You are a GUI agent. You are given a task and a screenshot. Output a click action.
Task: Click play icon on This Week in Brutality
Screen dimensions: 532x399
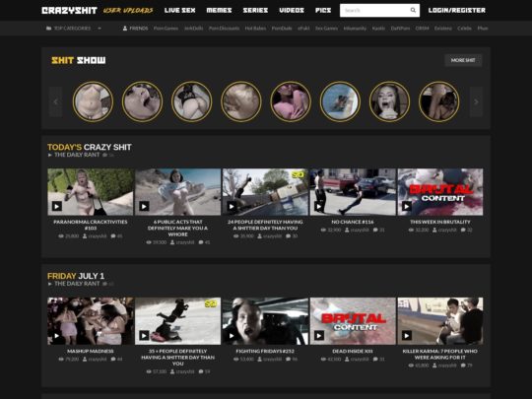tap(407, 206)
